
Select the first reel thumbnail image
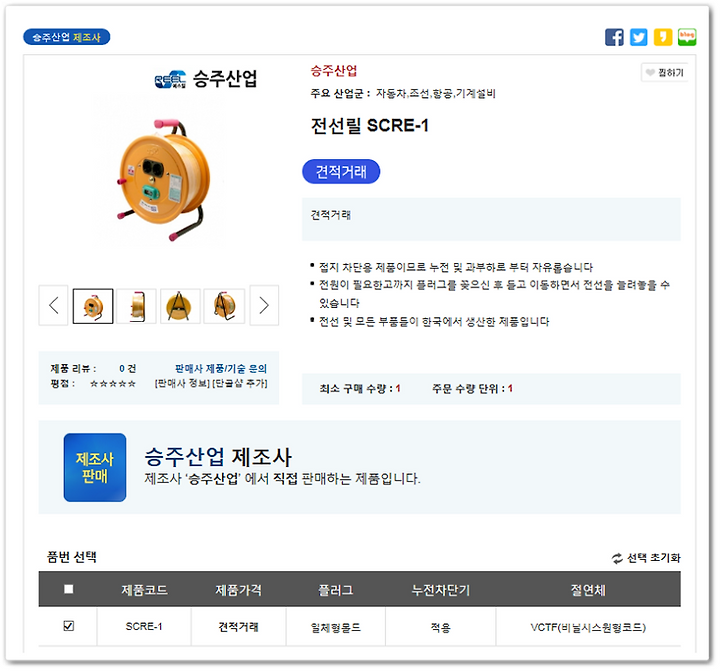click(x=93, y=306)
